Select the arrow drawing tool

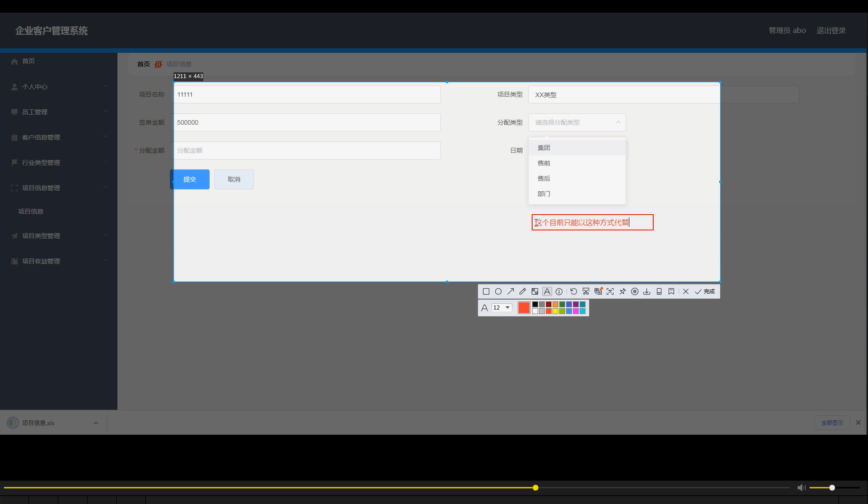click(x=511, y=292)
